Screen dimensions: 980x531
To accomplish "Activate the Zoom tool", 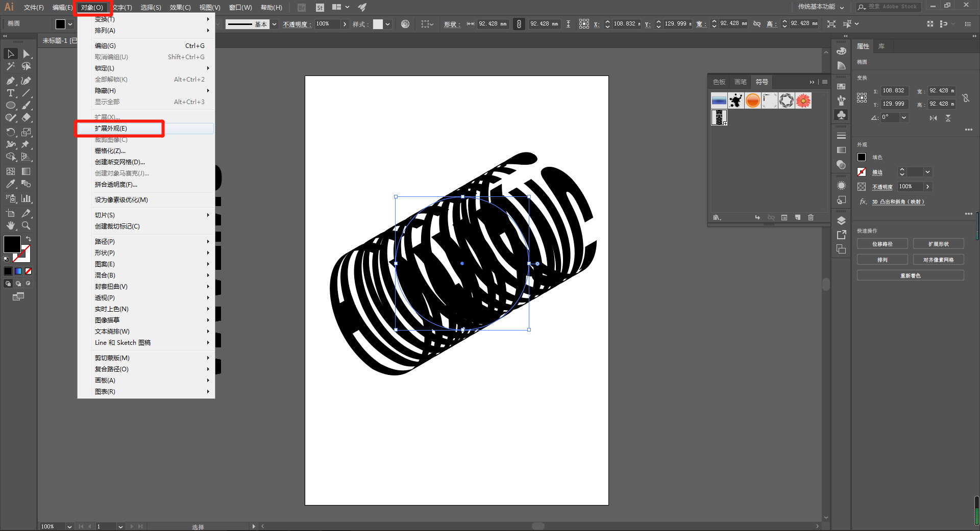I will pos(26,225).
